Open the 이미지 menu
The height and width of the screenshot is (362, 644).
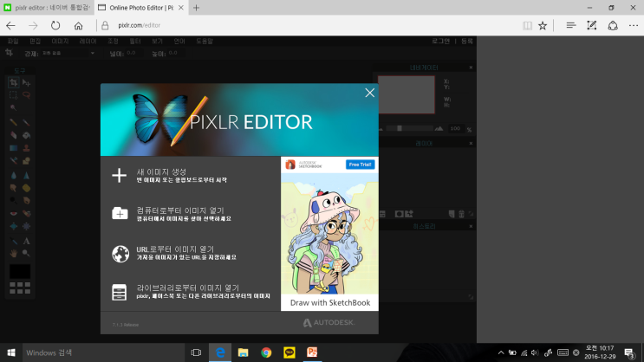[60, 41]
